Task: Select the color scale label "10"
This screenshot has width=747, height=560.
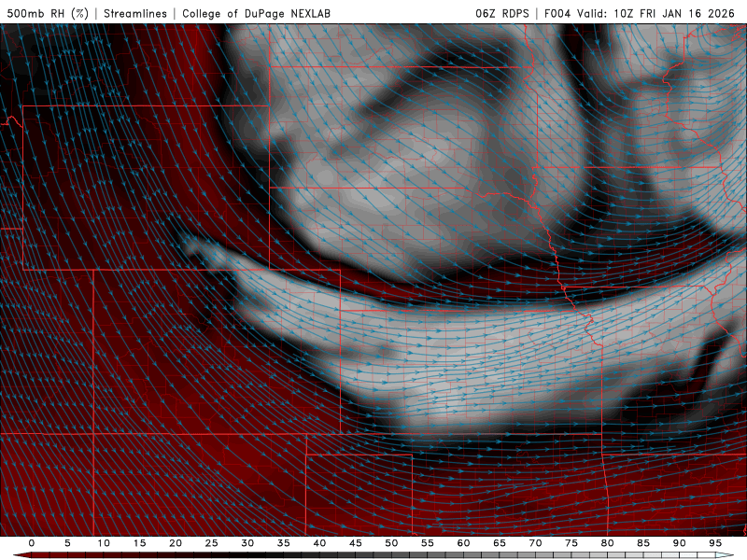Action: coord(104,543)
